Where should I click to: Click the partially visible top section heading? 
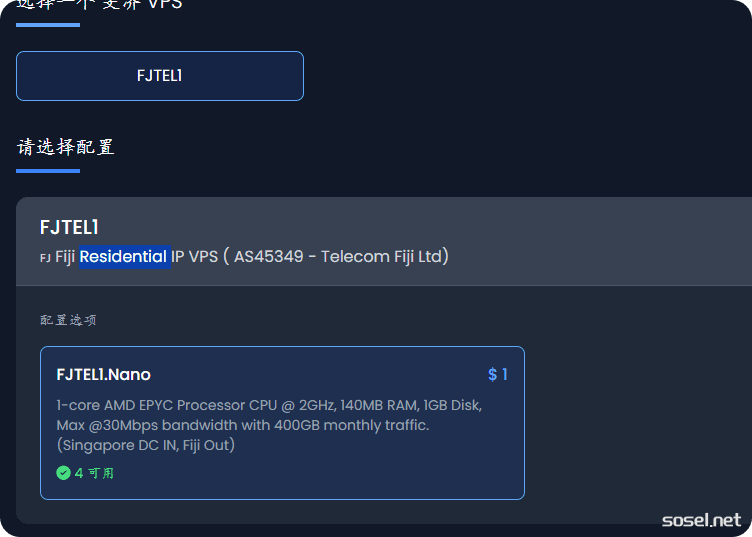click(x=99, y=5)
